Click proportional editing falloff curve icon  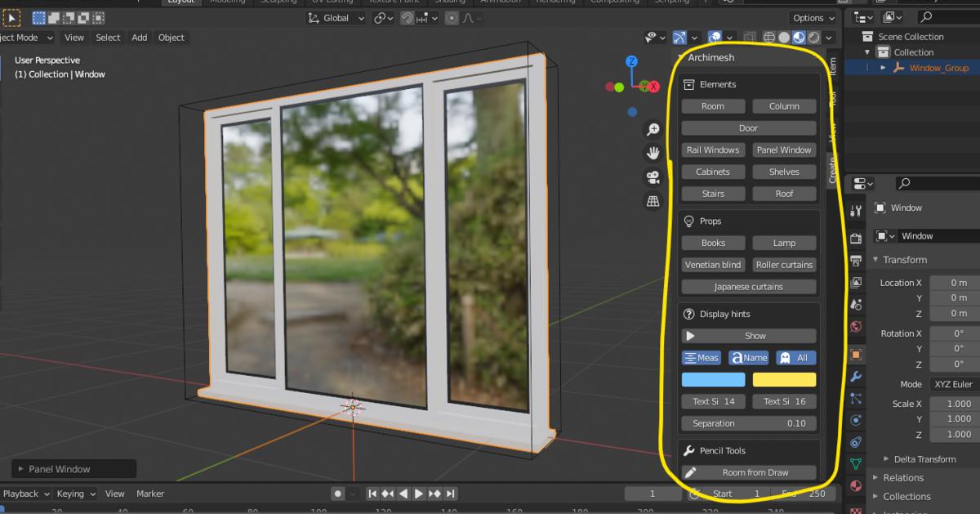pyautogui.click(x=471, y=18)
